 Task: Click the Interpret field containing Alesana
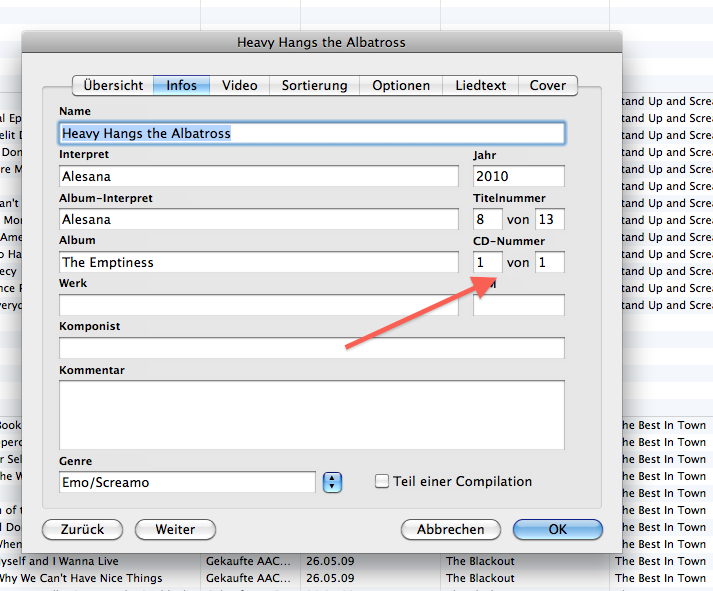coord(259,176)
